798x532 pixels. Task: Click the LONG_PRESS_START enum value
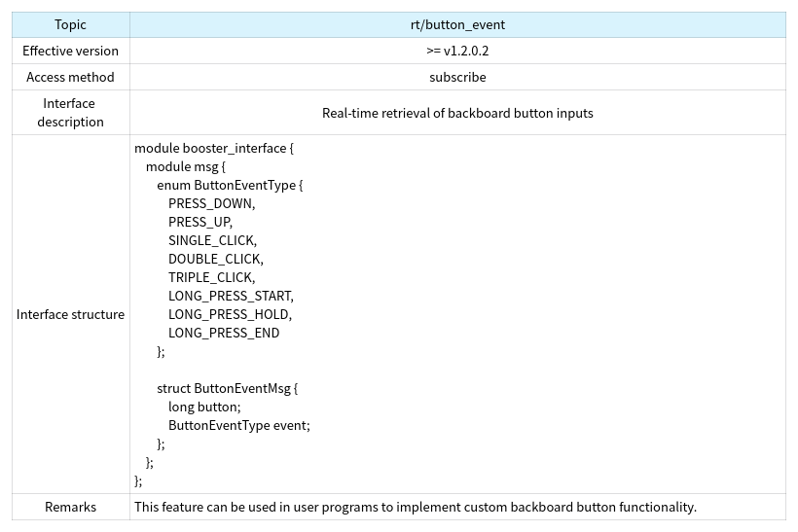[x=231, y=296]
